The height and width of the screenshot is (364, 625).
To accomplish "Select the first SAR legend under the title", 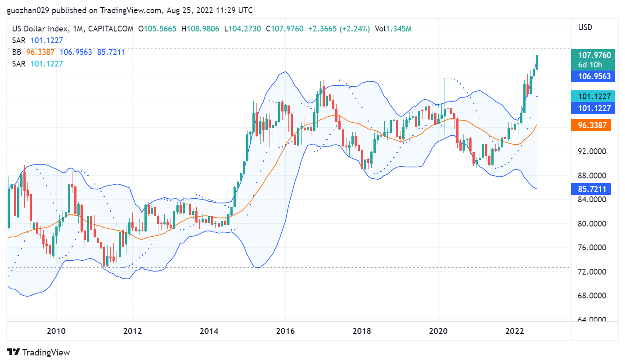I will coord(37,40).
